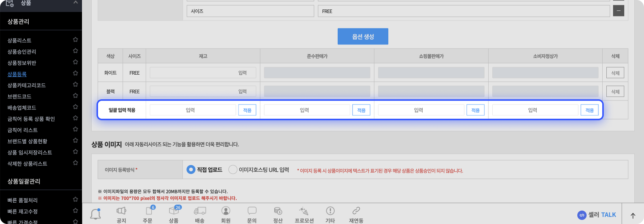644x224 pixels.
Task: Select the 직접 업로드 radio option
Action: (191, 169)
